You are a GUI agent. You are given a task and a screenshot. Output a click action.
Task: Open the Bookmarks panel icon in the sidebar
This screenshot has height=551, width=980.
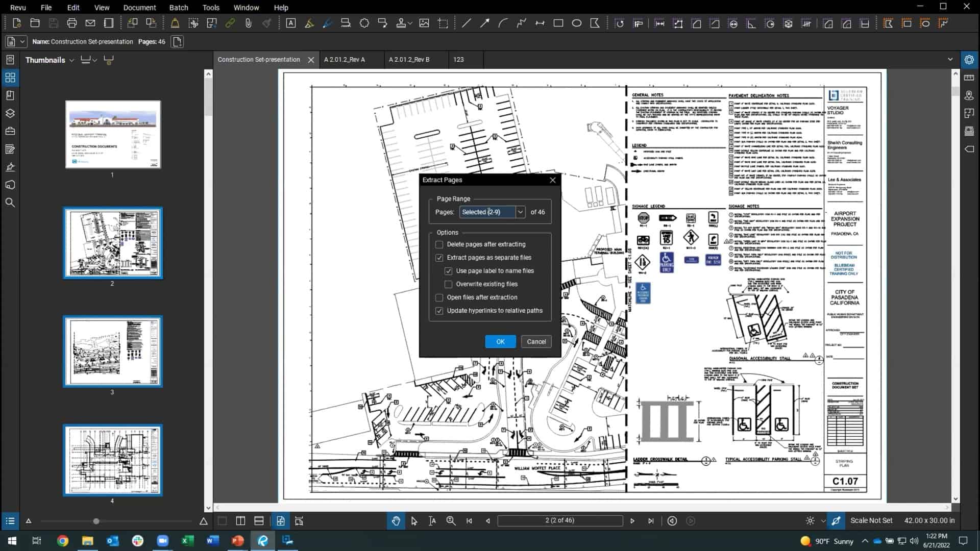[x=10, y=95]
